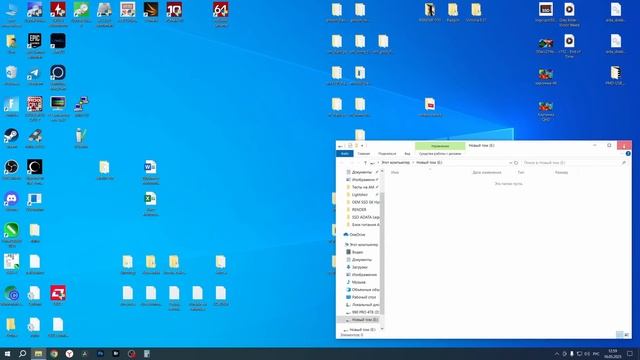
Task: Click the Properties icon in Explorer title bar
Action: pos(350,146)
